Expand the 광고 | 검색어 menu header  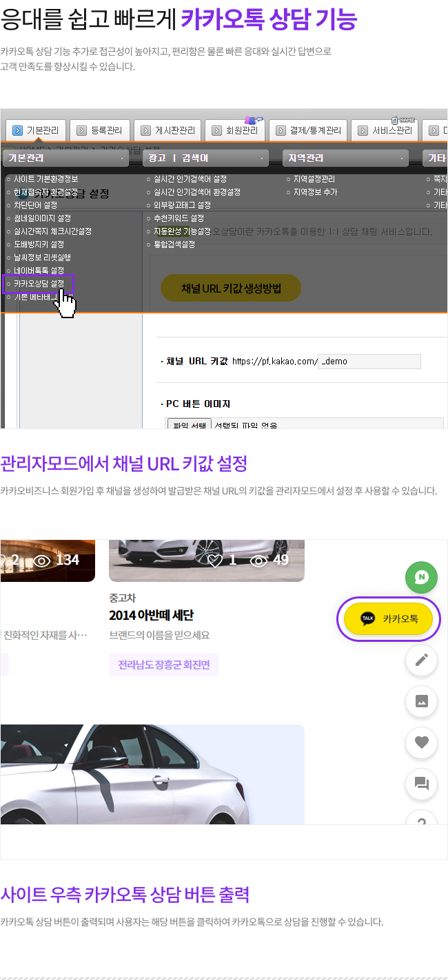[x=205, y=158]
